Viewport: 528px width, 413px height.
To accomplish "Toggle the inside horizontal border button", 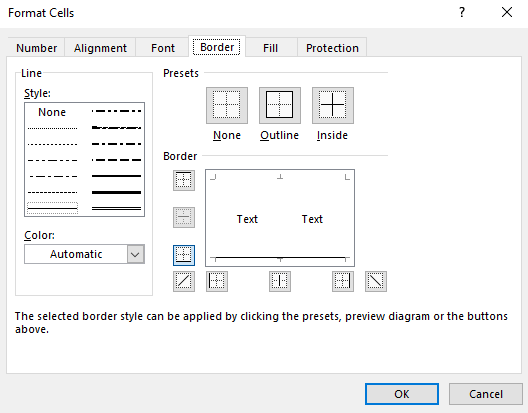I will tap(184, 217).
